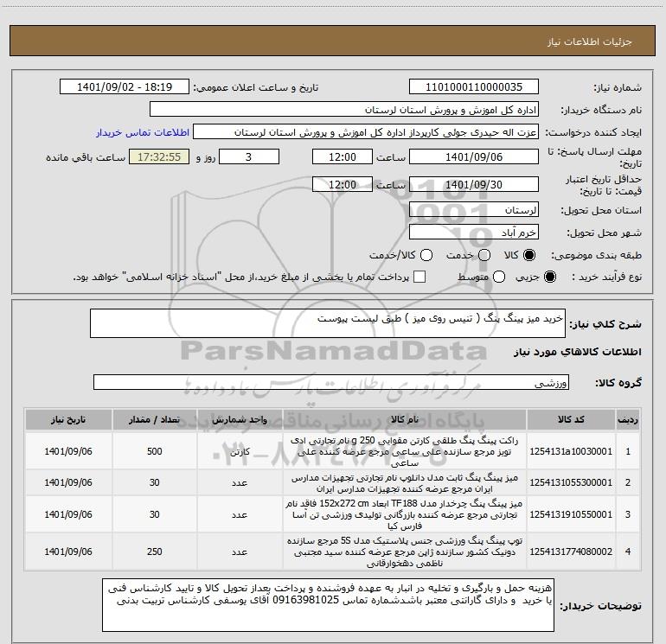Click the کد کالا column header
Screen dimensions: 666x644
[571, 420]
